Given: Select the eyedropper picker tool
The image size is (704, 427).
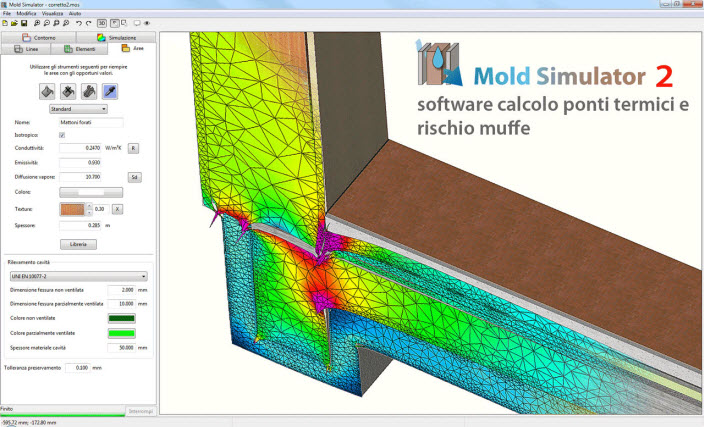Looking at the screenshot, I should pos(110,92).
